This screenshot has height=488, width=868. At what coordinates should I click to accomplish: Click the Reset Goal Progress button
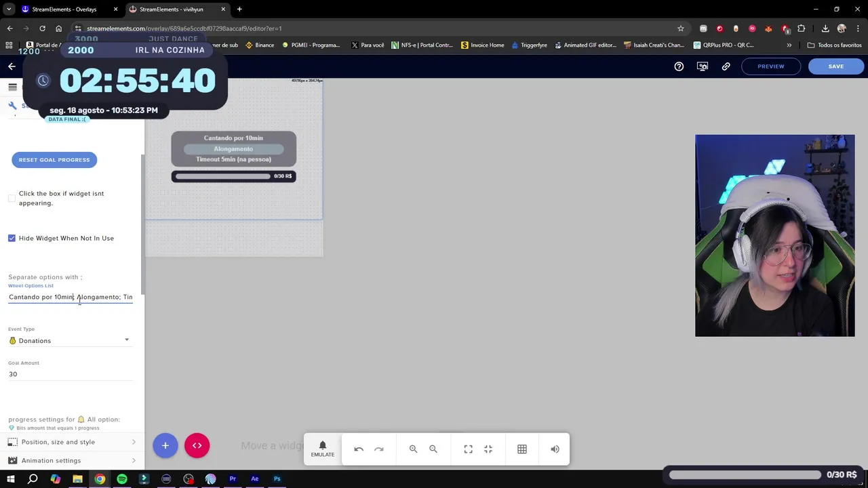point(54,160)
